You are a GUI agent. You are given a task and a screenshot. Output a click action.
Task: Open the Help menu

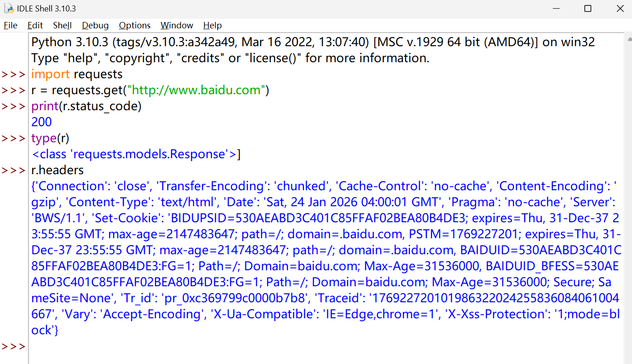click(x=212, y=26)
